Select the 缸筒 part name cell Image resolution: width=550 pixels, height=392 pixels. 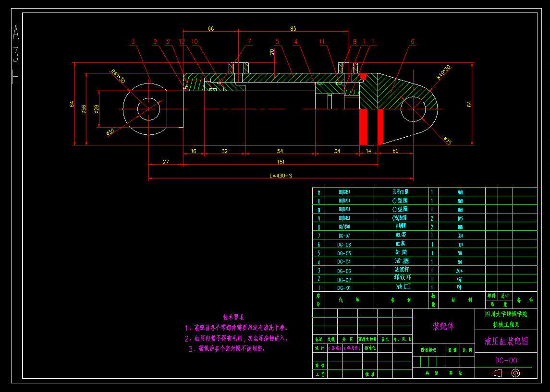pos(401,252)
